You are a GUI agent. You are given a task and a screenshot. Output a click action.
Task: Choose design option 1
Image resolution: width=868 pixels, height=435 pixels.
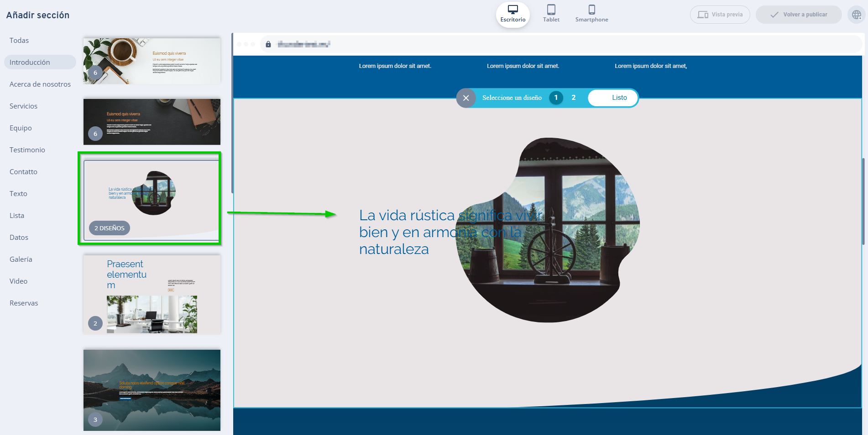pos(556,98)
